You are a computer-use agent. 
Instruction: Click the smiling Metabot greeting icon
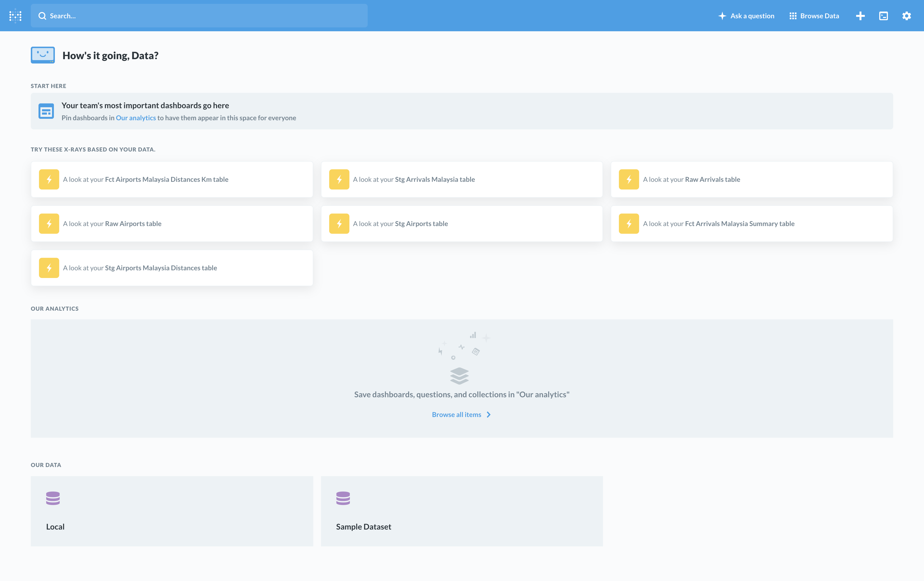[x=43, y=55]
